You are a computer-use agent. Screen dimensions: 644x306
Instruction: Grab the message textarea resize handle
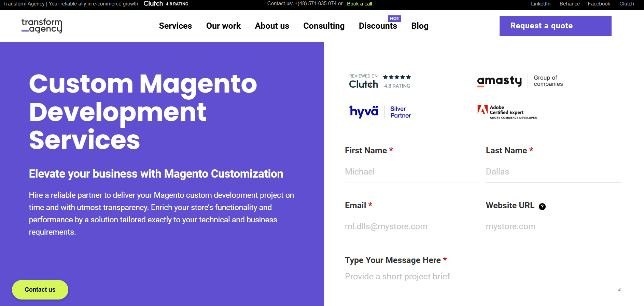point(619,289)
